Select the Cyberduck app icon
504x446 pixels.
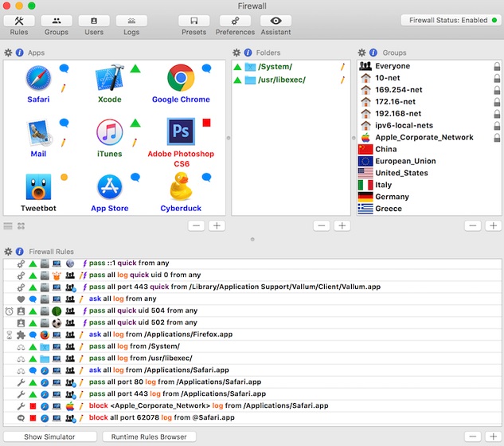click(180, 187)
